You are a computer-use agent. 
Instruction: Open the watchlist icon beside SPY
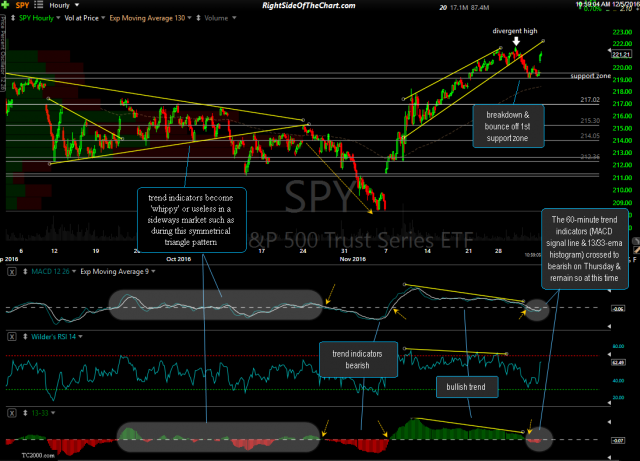tap(39, 5)
